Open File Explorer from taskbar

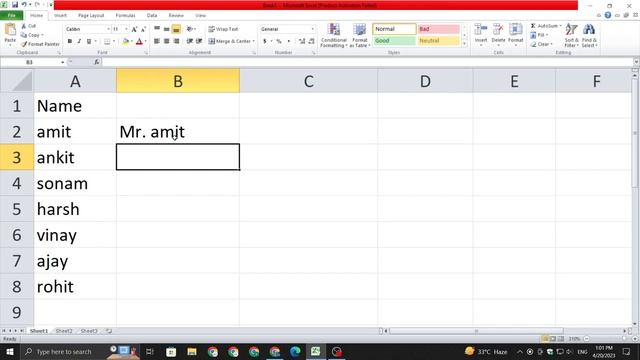pyautogui.click(x=192, y=351)
